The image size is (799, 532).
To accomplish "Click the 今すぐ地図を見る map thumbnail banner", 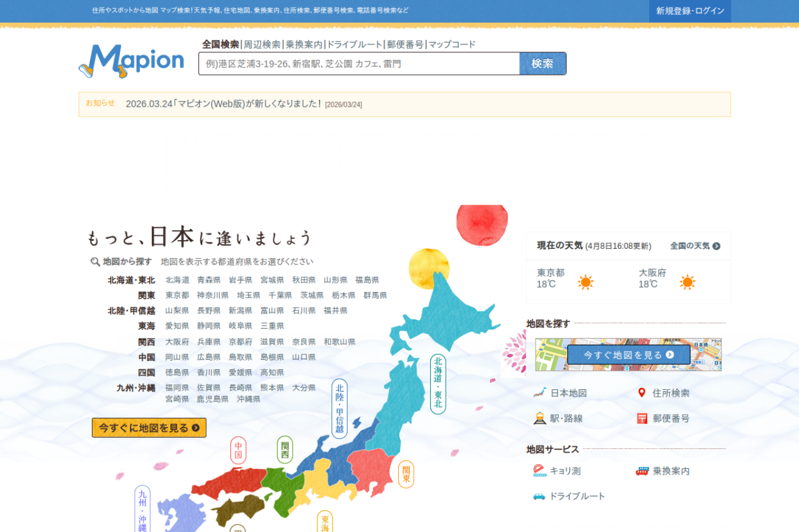I will [629, 355].
